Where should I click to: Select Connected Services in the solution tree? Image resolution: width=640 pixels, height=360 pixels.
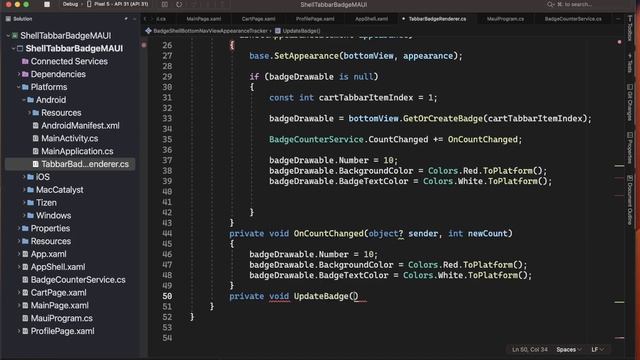(x=69, y=61)
